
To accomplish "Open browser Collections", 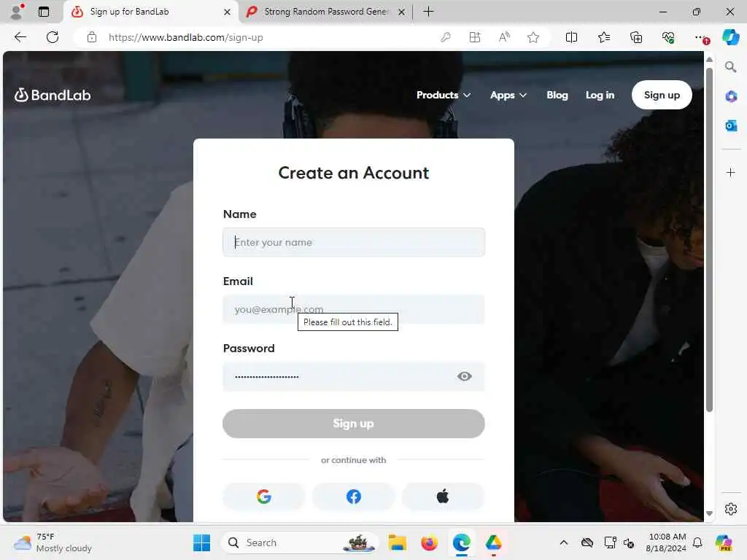I will click(x=636, y=37).
